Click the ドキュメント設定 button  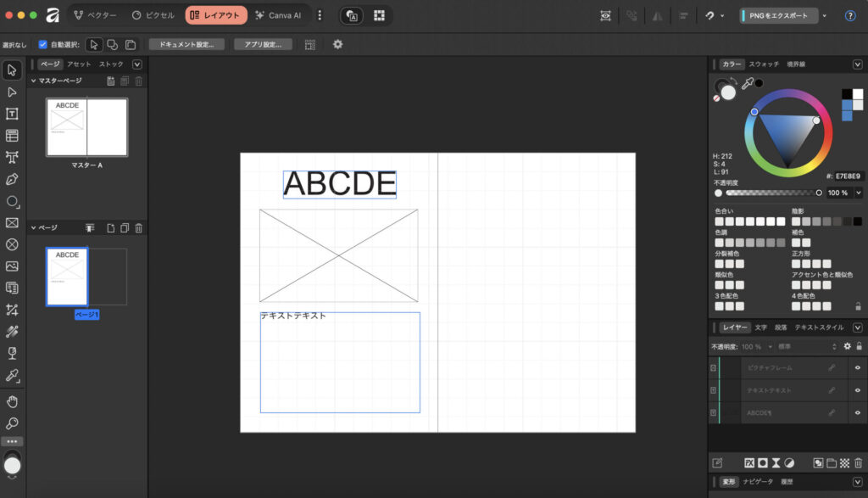click(x=186, y=44)
